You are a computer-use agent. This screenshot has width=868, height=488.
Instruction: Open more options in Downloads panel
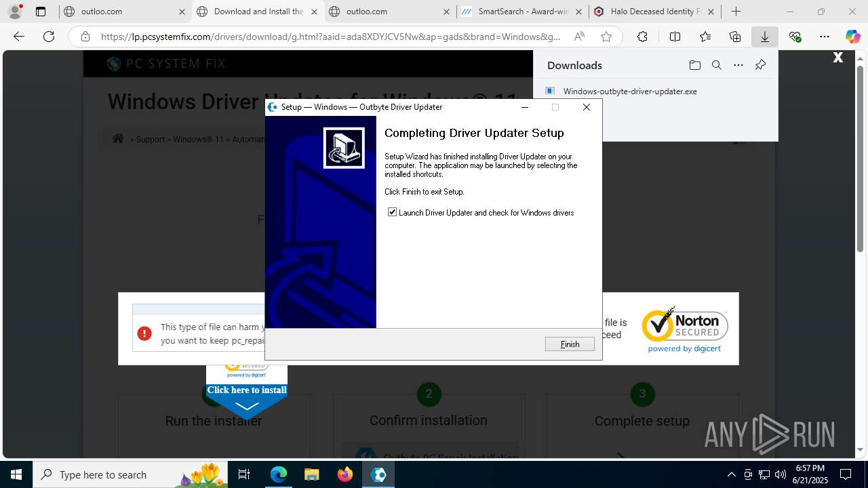[738, 65]
